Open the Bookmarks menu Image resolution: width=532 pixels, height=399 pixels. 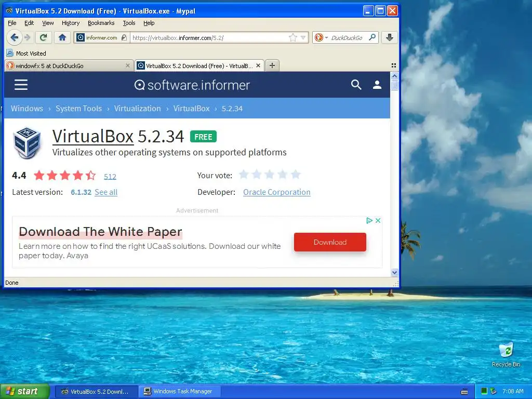(x=101, y=23)
